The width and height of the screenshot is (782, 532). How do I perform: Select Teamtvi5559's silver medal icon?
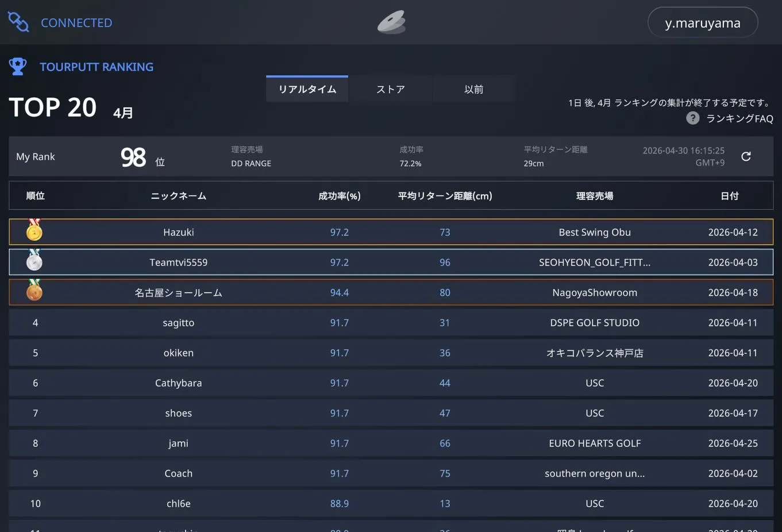(x=34, y=262)
